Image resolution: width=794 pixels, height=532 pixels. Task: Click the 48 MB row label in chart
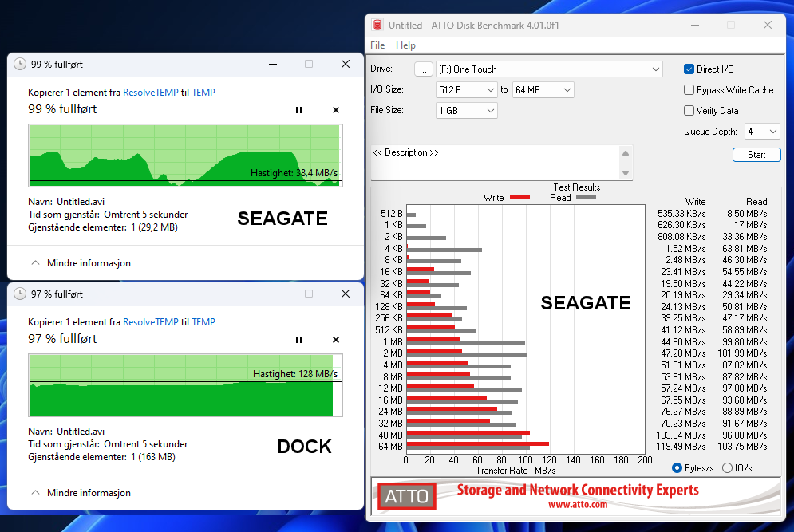pyautogui.click(x=390, y=435)
